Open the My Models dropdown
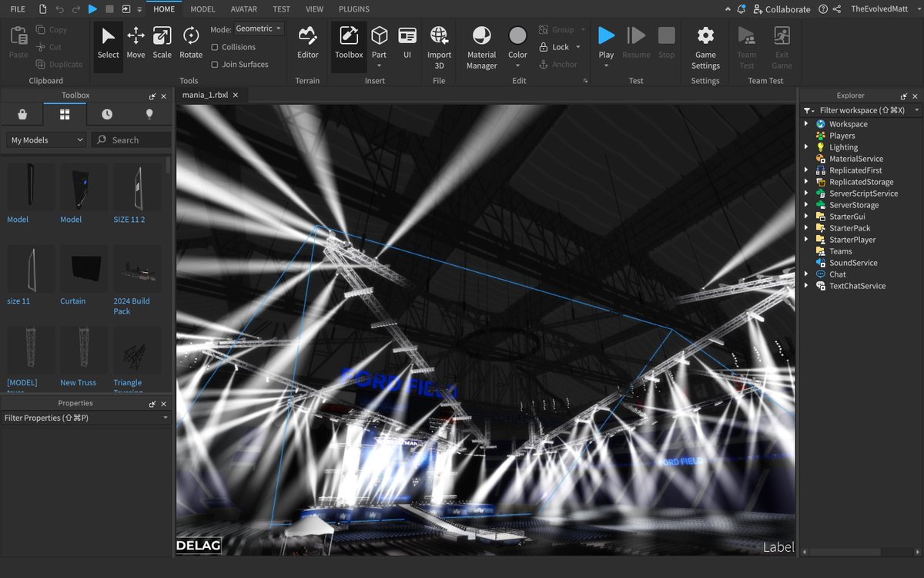 (46, 140)
